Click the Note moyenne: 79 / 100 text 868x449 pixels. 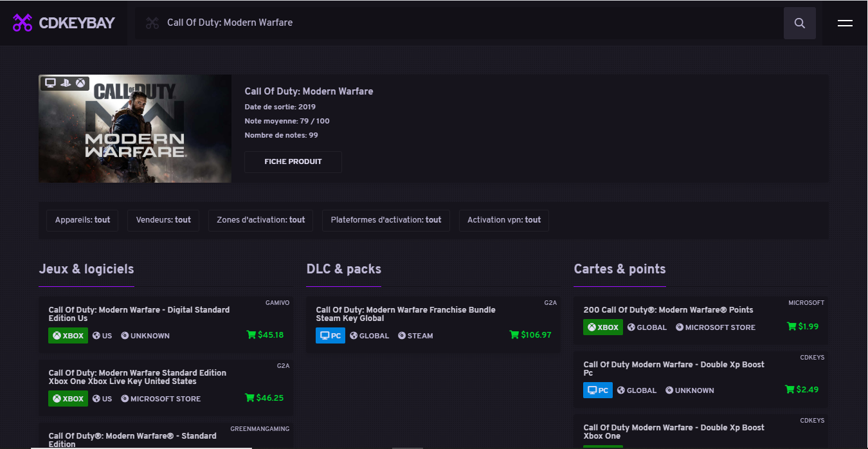click(287, 122)
